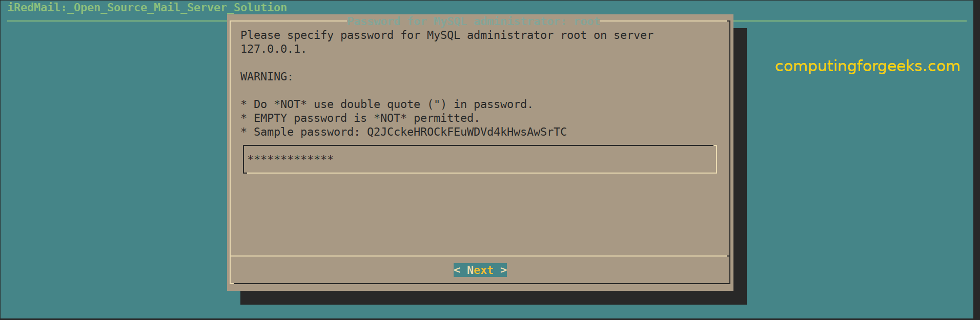Click the word 'administrator' in the instruction text

[510, 35]
